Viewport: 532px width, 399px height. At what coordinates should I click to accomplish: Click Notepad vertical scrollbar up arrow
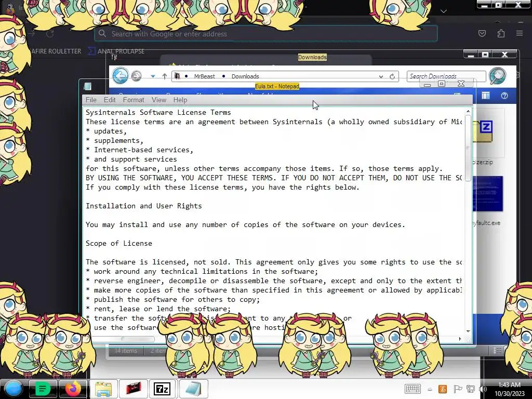468,111
